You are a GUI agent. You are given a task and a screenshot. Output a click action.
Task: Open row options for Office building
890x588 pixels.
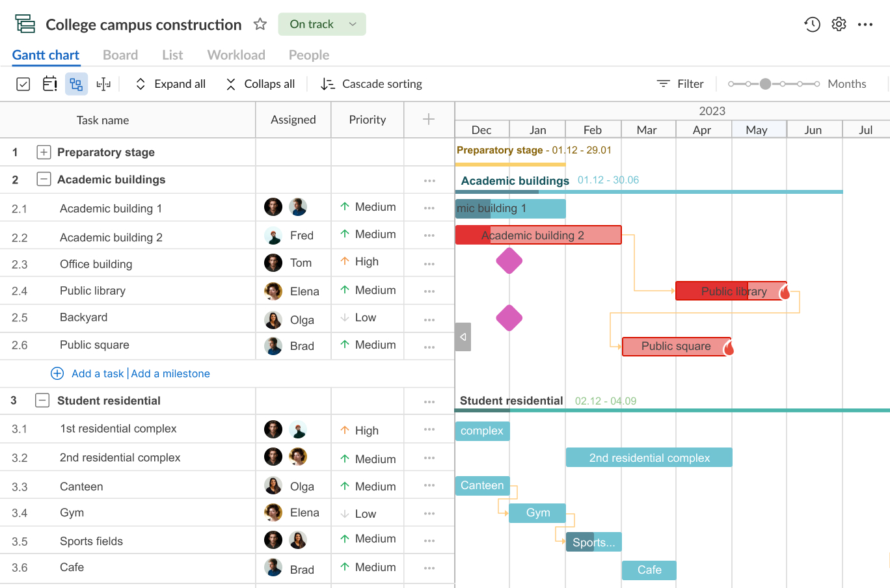pos(429,264)
